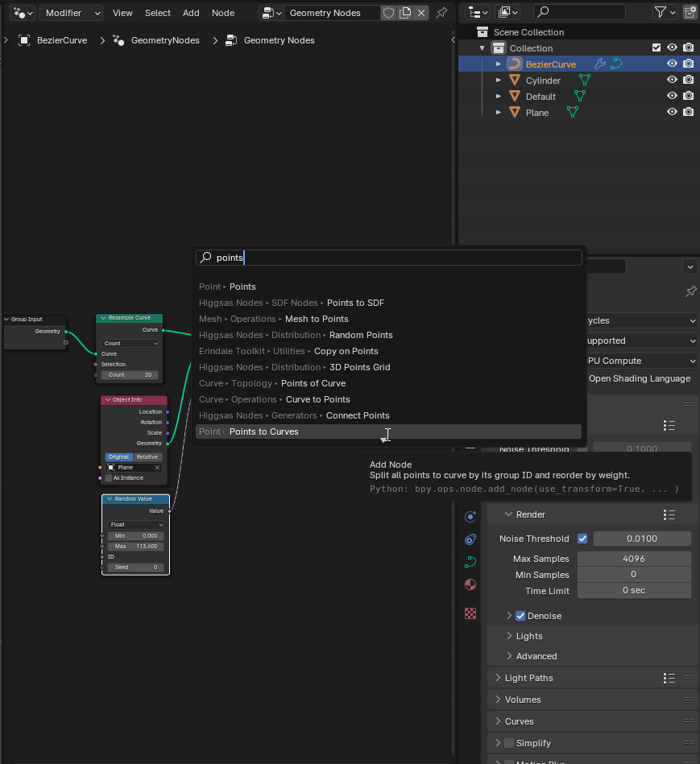
Task: Open the Add menu
Action: 191,13
